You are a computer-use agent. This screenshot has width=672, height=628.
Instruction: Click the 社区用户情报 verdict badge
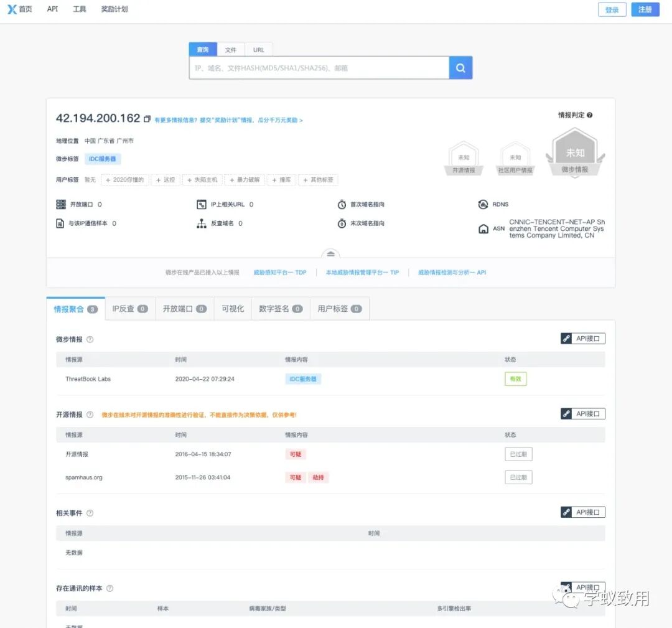point(515,159)
